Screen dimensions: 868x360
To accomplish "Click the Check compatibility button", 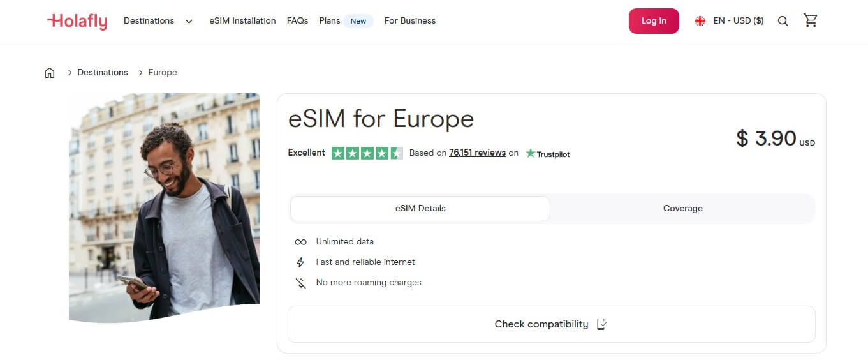I will point(551,324).
